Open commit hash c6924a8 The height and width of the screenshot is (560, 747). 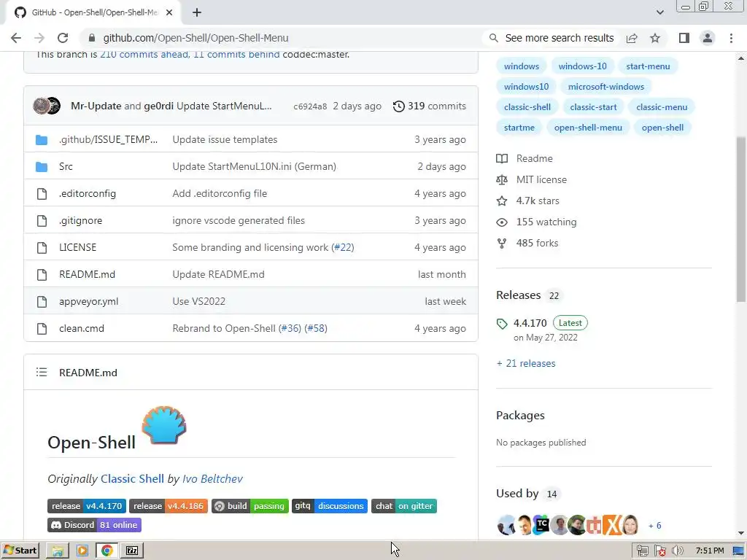click(x=310, y=106)
